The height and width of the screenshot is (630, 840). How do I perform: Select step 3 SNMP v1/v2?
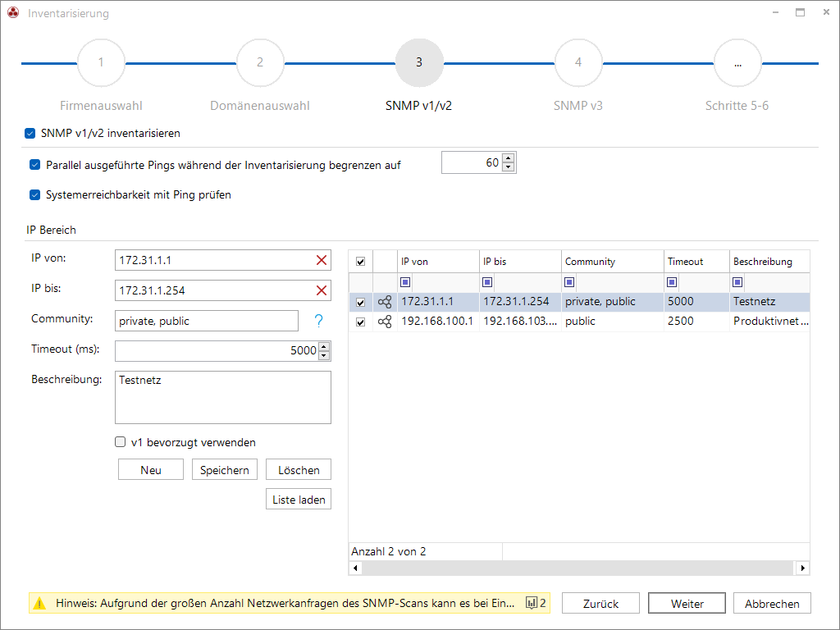tap(419, 62)
